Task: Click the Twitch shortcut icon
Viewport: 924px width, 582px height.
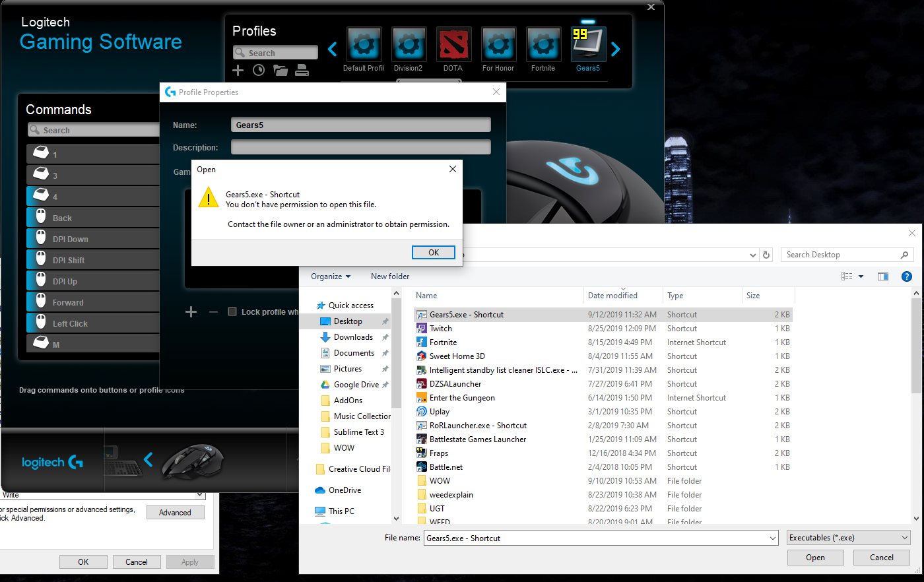Action: pos(422,328)
